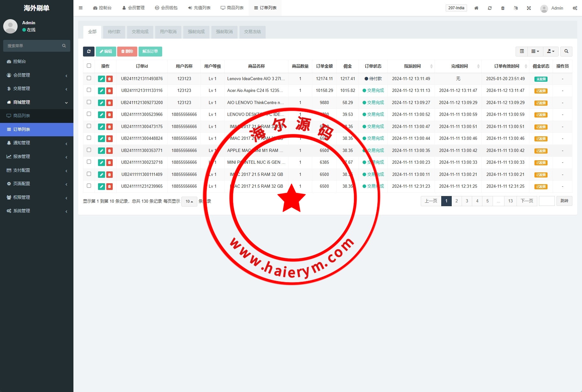Click red delete icon for order UB2411121309273200

point(110,103)
